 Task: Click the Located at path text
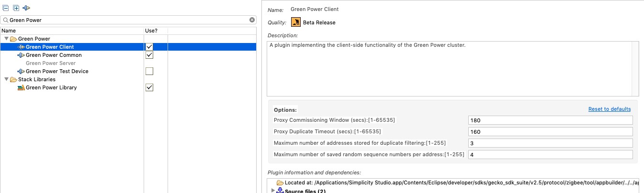tap(462, 183)
